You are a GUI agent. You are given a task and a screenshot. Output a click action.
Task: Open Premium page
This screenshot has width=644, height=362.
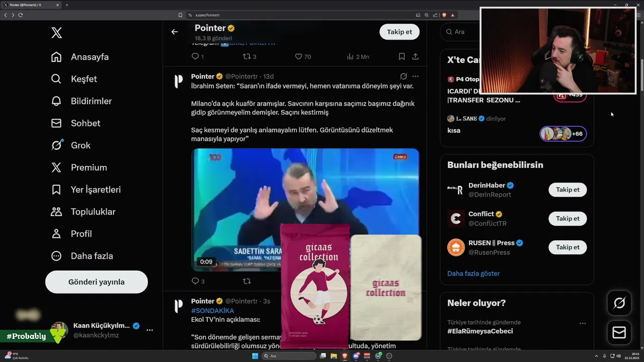point(79,167)
